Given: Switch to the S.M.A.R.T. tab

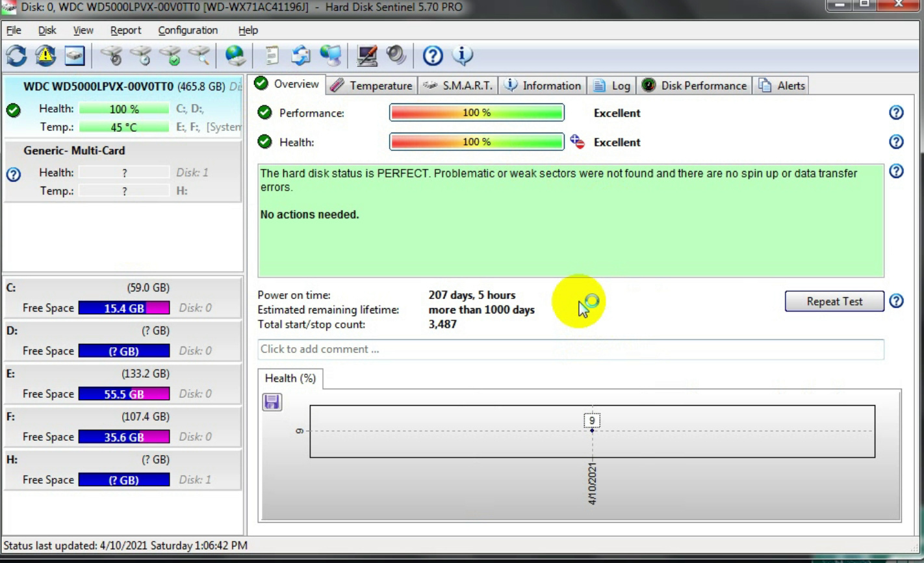Looking at the screenshot, I should click(458, 86).
